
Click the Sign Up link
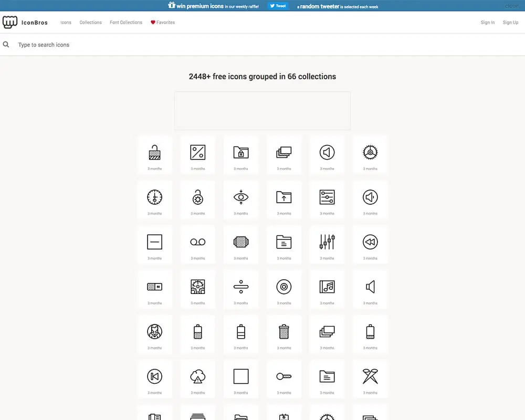point(510,23)
